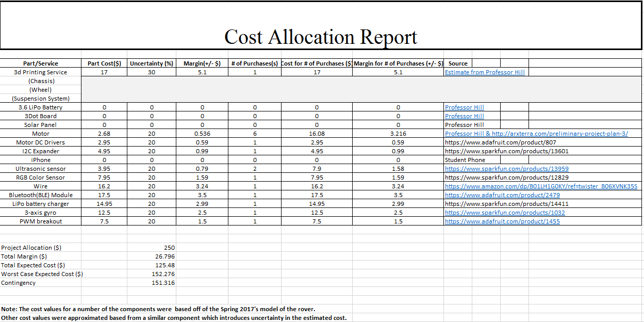Select the Total Margin value 26.796
Viewport: 644px width, 322px height.
(165, 256)
